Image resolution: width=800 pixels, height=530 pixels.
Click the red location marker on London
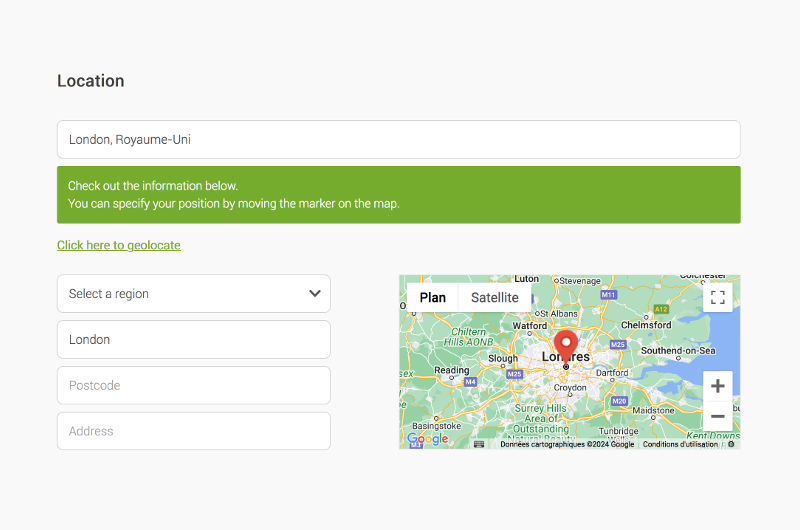click(566, 346)
